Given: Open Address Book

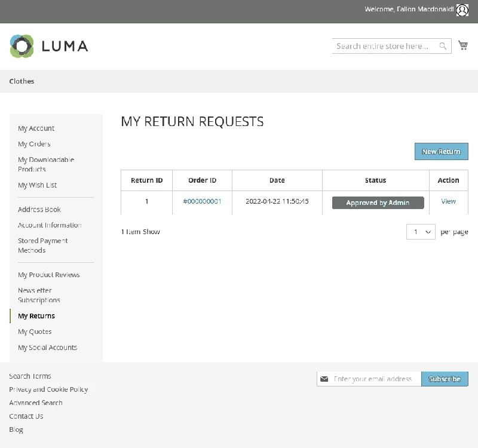Looking at the screenshot, I should (x=39, y=210).
